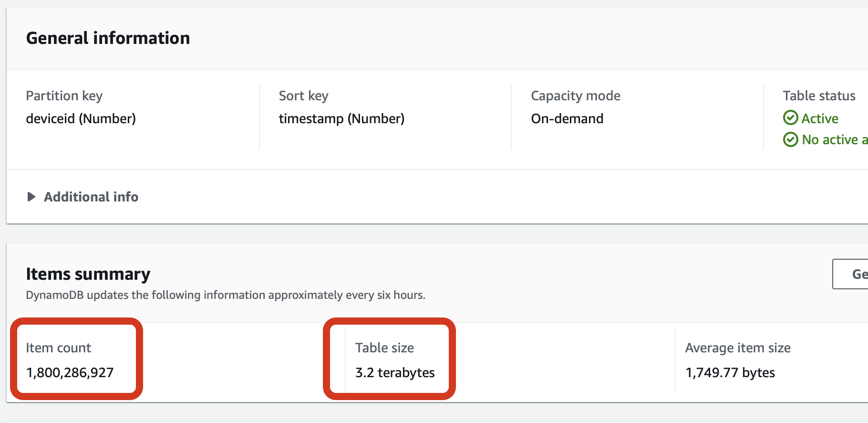Click the green Active status checkmark icon
The image size is (868, 423).
click(790, 117)
